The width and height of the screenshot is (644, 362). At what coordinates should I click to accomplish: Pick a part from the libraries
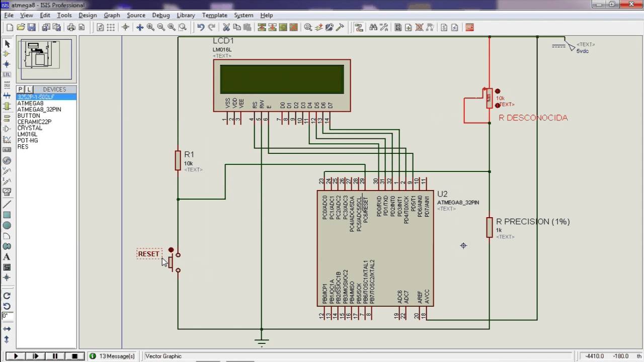click(x=308, y=27)
